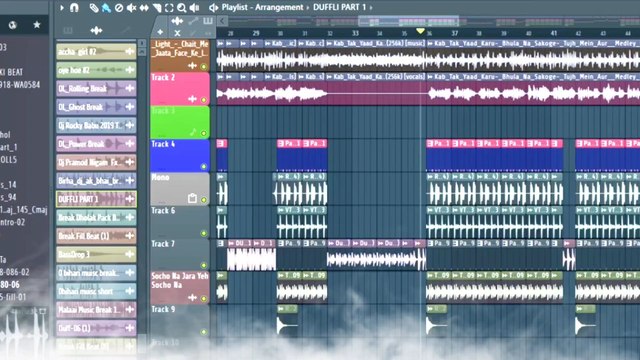Show pattern clips filter in picker panel
This screenshot has height=360, width=640.
68,30
